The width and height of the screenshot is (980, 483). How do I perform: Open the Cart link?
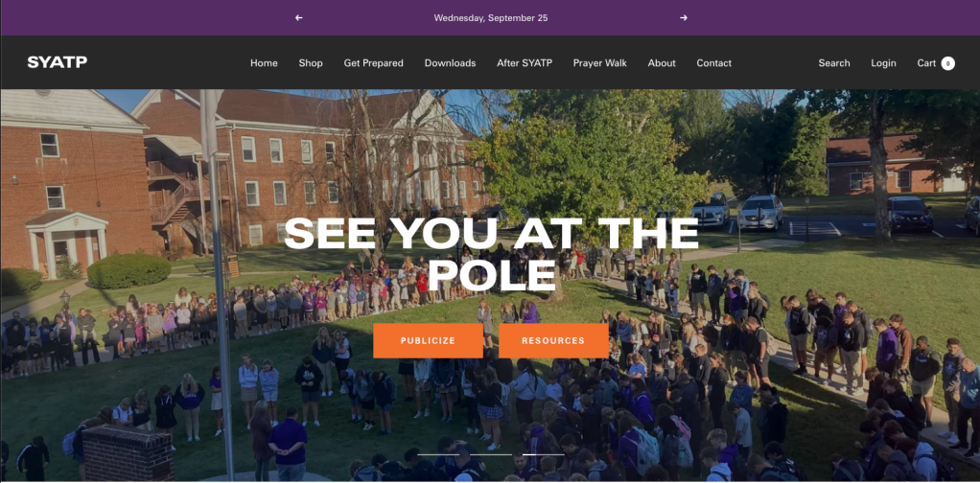pyautogui.click(x=926, y=63)
